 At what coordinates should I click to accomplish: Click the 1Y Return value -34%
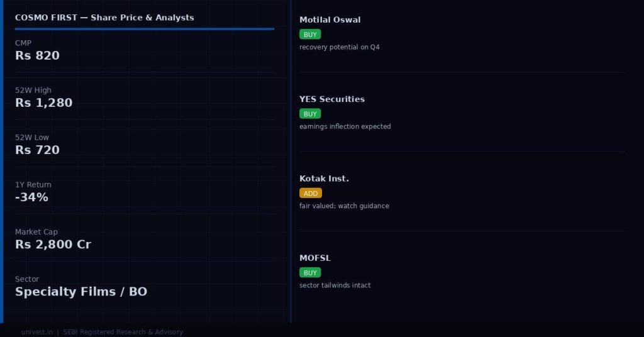(32, 197)
